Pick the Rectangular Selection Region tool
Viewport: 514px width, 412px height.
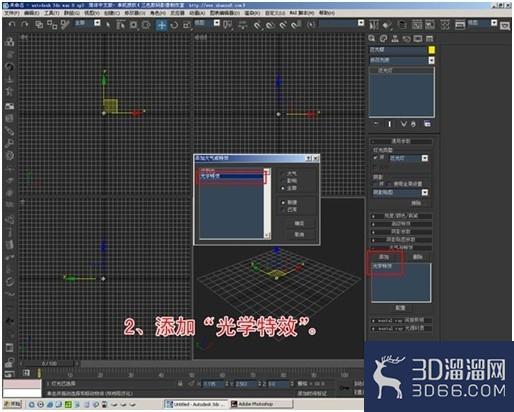click(x=134, y=25)
